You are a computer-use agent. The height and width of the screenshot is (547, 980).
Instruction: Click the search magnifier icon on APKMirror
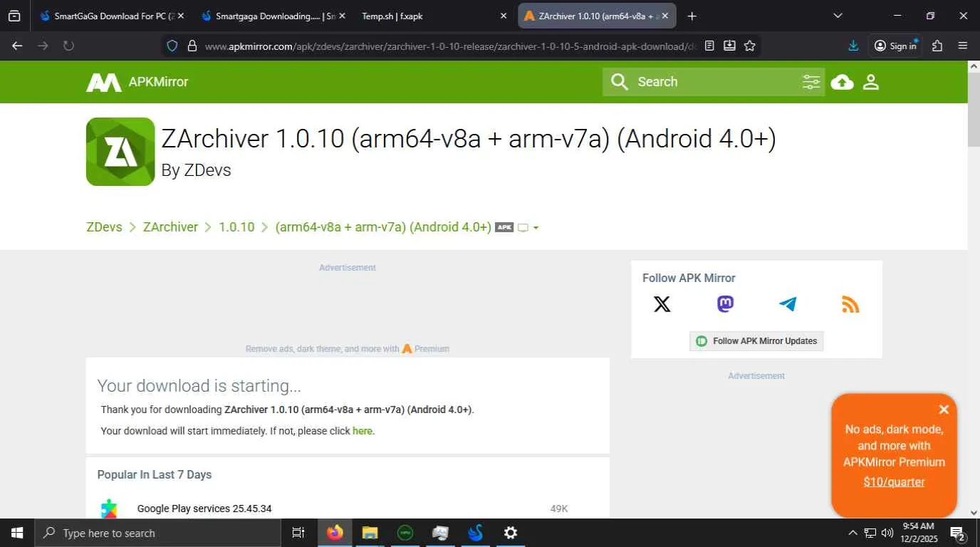tap(620, 82)
